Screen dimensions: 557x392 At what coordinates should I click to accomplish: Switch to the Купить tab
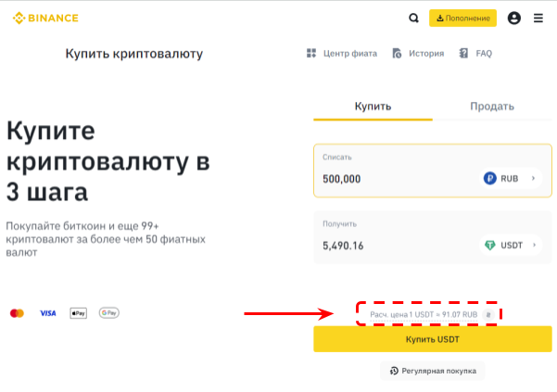pyautogui.click(x=373, y=107)
